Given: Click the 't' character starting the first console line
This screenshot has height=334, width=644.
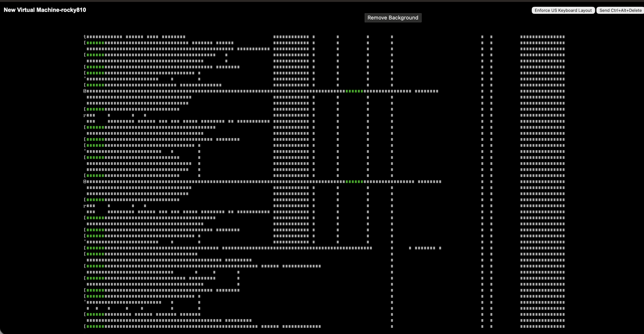Looking at the screenshot, I should 85,37.
